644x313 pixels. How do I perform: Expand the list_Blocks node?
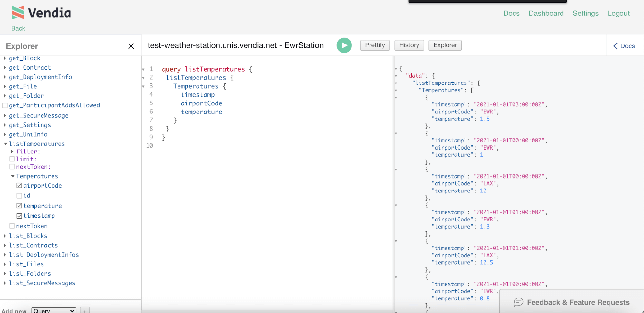point(5,236)
